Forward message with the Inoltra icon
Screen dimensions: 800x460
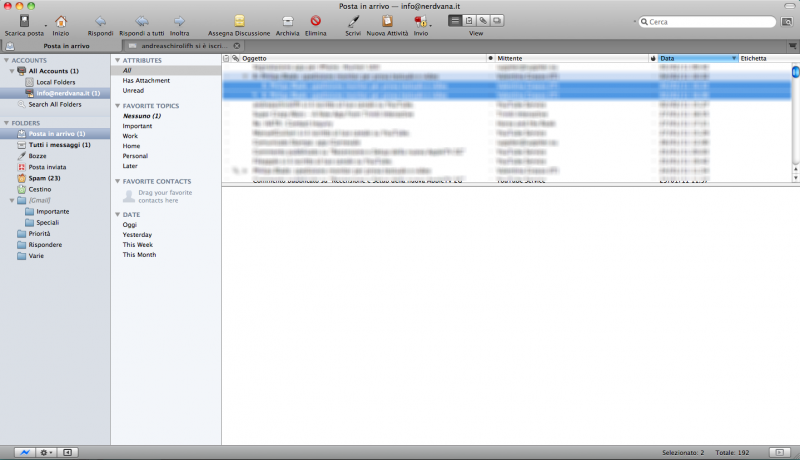pos(179,20)
